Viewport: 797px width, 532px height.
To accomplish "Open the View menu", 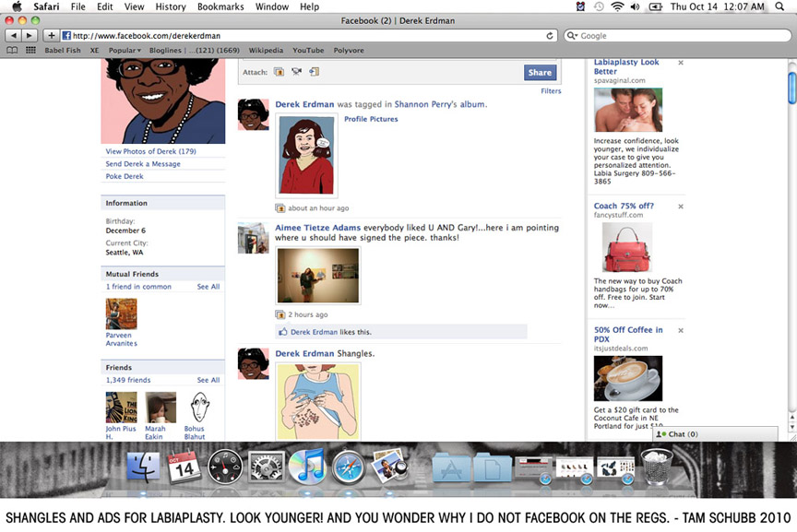I will pos(134,6).
